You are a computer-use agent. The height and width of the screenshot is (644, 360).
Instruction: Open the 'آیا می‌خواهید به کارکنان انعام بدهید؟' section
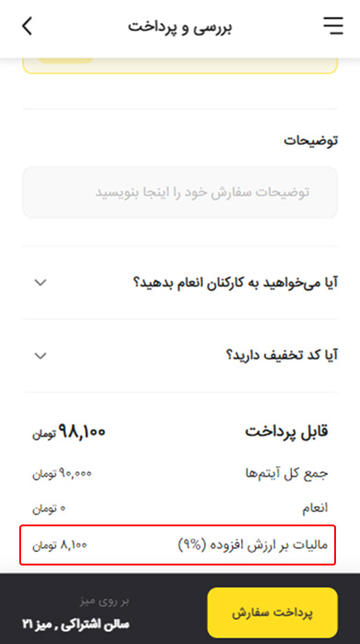pos(180,282)
